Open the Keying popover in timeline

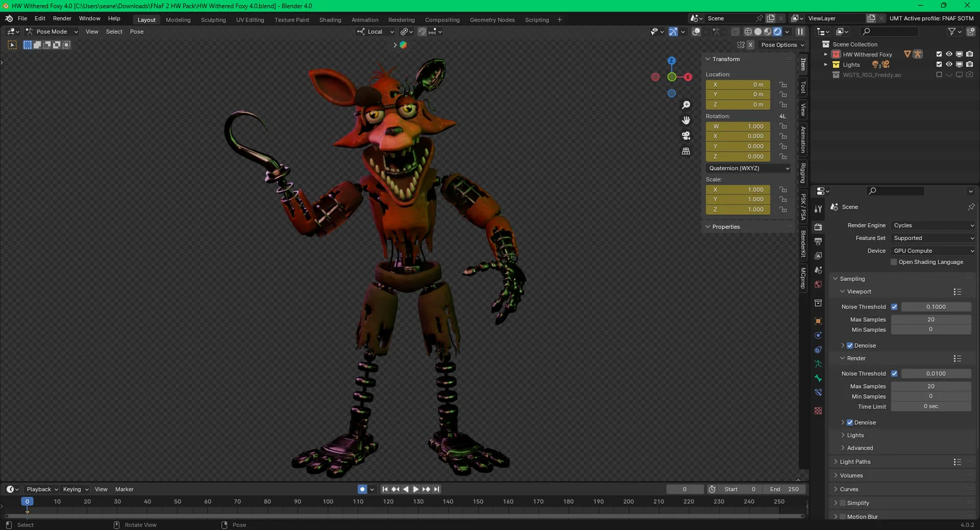[x=75, y=489]
